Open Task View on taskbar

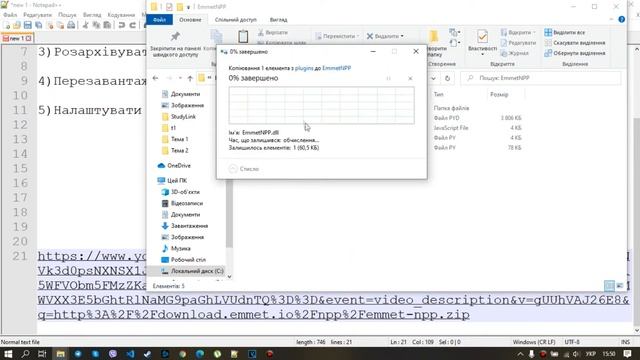[x=42, y=354]
